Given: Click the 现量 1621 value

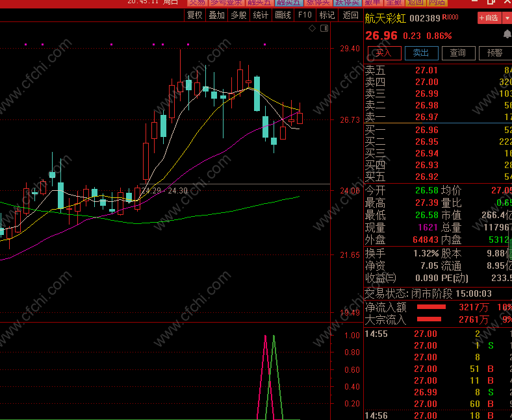Looking at the screenshot, I should point(428,227).
